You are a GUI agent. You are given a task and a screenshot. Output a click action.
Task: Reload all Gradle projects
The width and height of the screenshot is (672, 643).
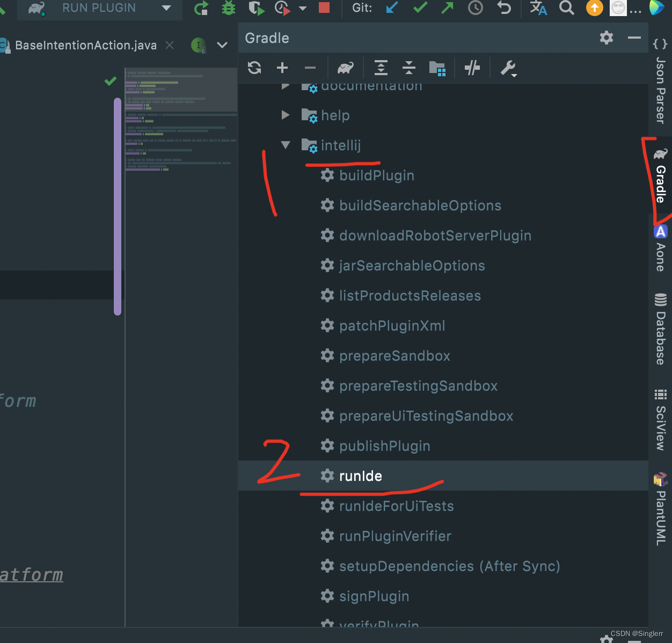(x=254, y=68)
